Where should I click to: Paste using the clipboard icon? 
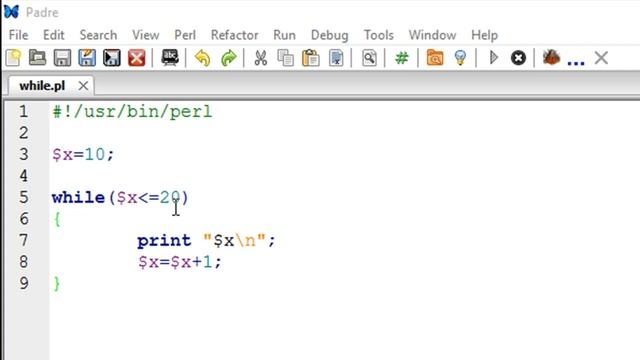(311, 58)
